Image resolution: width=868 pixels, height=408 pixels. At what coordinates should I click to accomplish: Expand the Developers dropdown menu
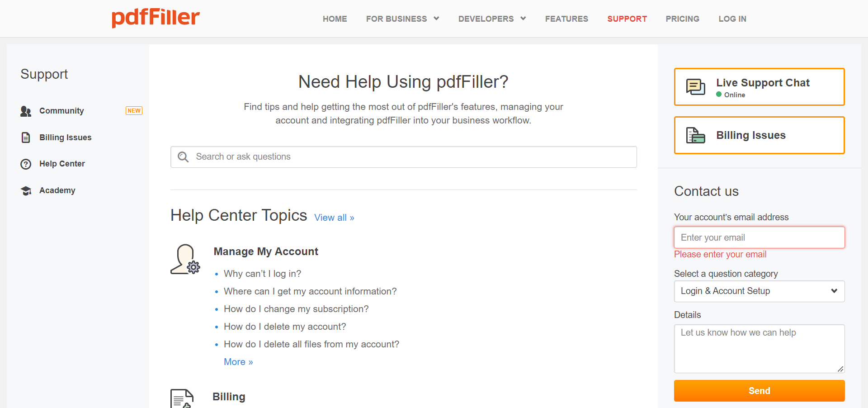click(492, 19)
